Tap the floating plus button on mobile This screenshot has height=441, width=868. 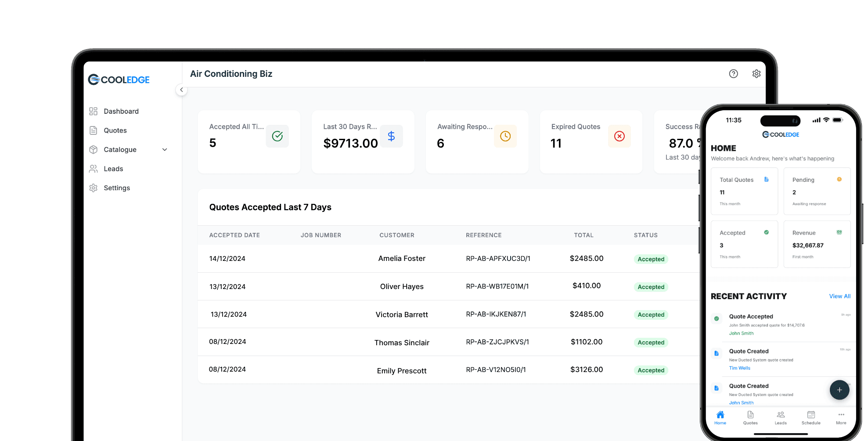coord(839,390)
